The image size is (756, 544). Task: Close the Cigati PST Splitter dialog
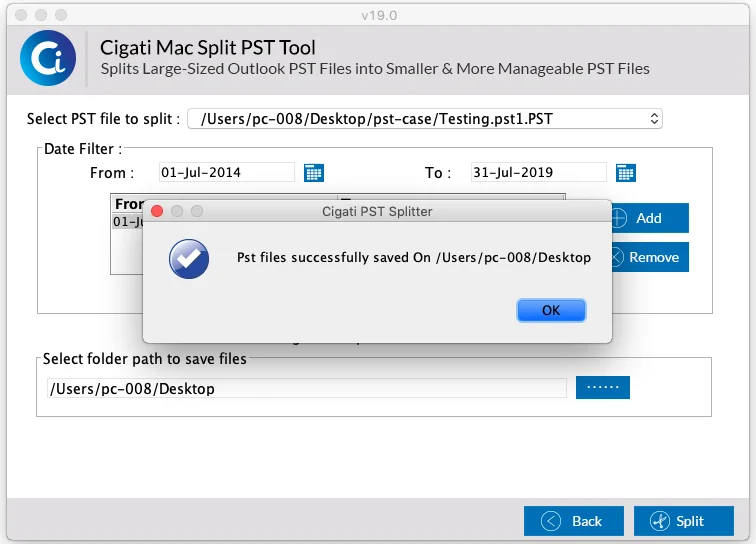[x=157, y=211]
